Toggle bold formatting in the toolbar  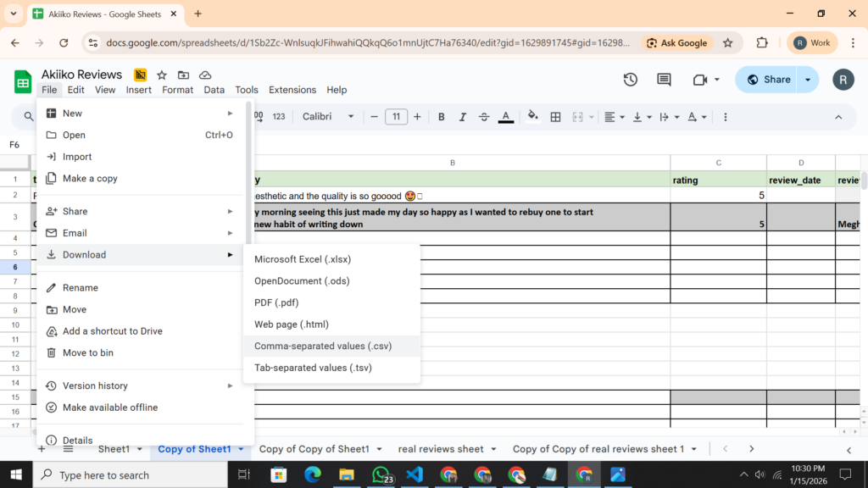click(x=441, y=117)
